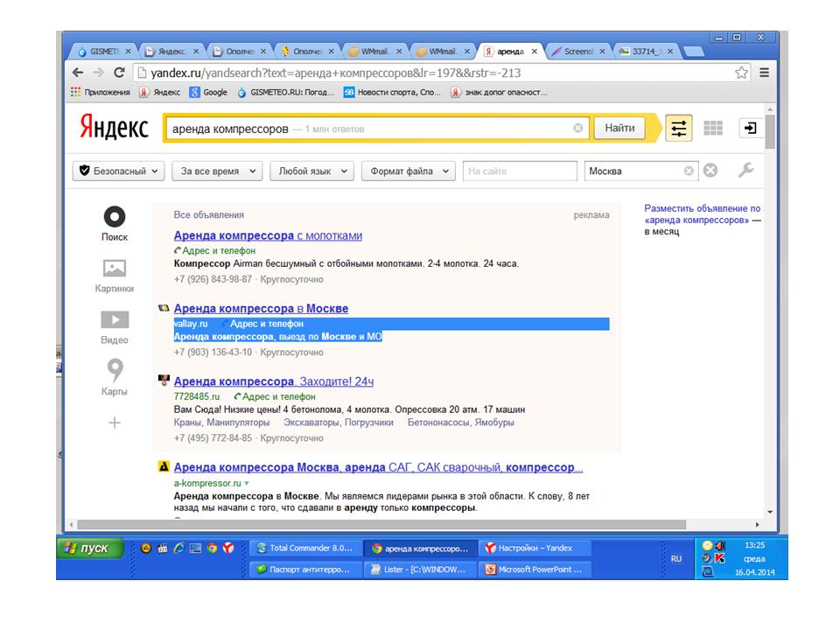Click Разместить объявление link
Image resolution: width=840 pixels, height=630 pixels.
[x=702, y=214]
